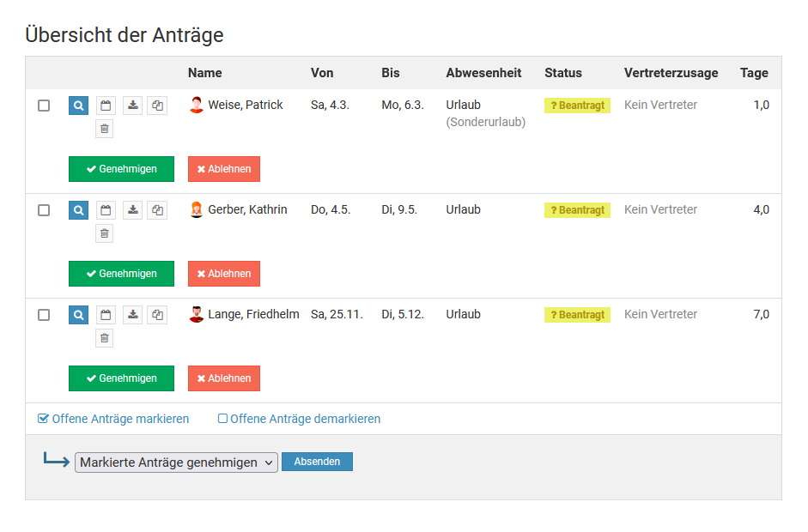Screen dimensions: 808x532
Task: Click 'Offene Anträge markieren' link
Action: tap(113, 420)
